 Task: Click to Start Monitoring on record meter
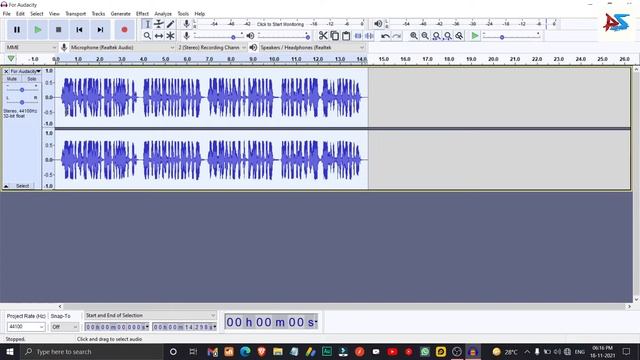coord(280,24)
